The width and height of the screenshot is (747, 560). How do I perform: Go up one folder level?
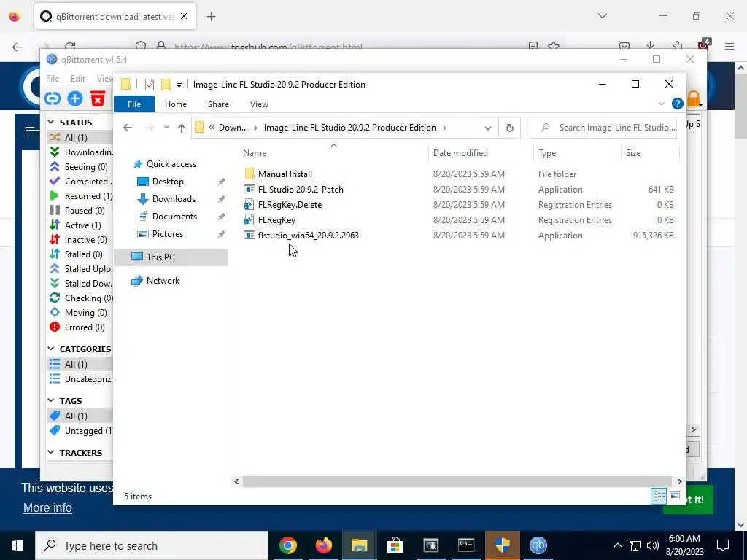click(x=182, y=128)
